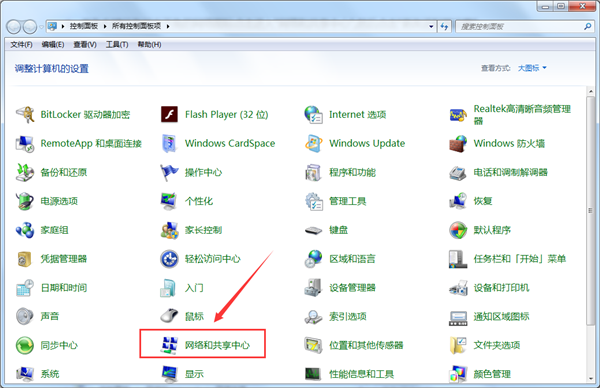This screenshot has width=600, height=388.
Task: Open BitLocker 驱动器加密 icon
Action: pos(25,114)
